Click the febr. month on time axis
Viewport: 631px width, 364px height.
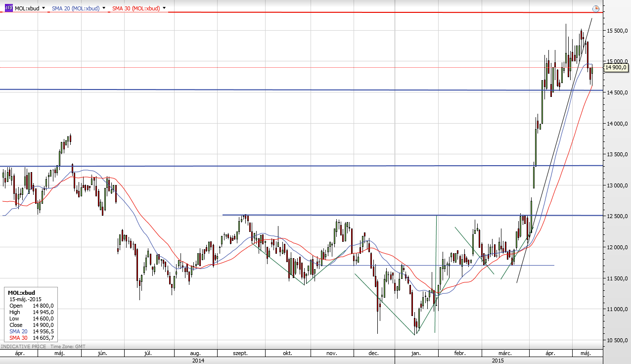[460, 354]
